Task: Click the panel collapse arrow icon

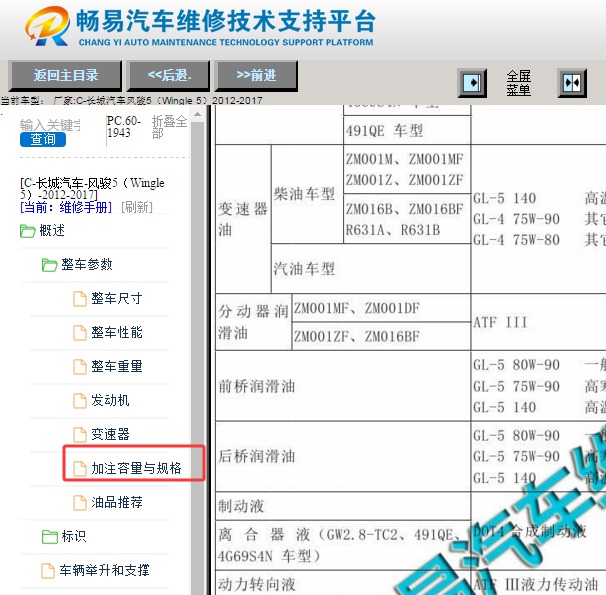Action: [472, 83]
